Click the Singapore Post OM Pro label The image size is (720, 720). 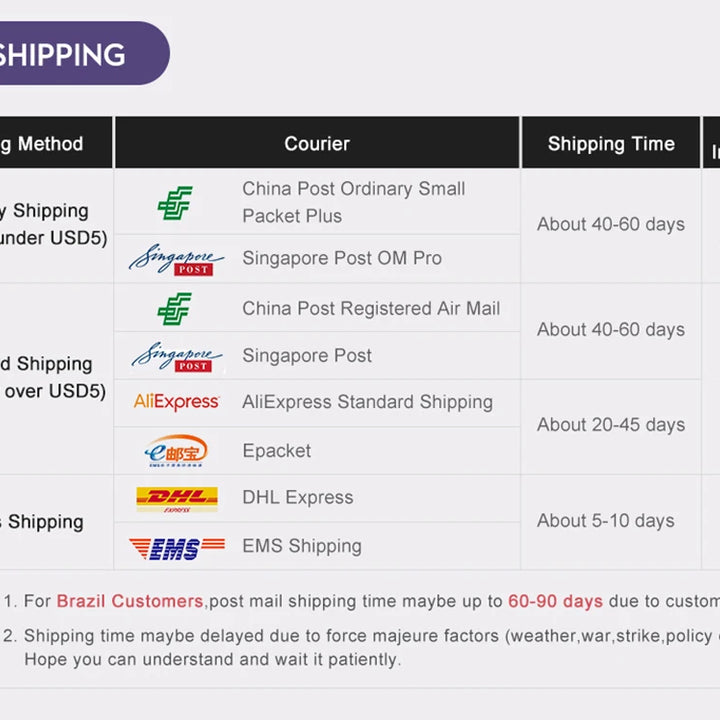coord(342,258)
